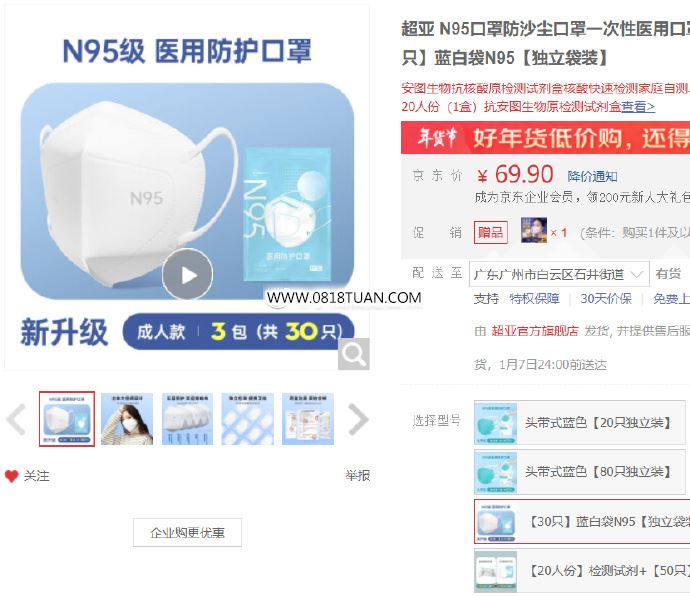This screenshot has width=690, height=597.
Task: Show previous thumbnails with left arrow
Action: click(16, 420)
